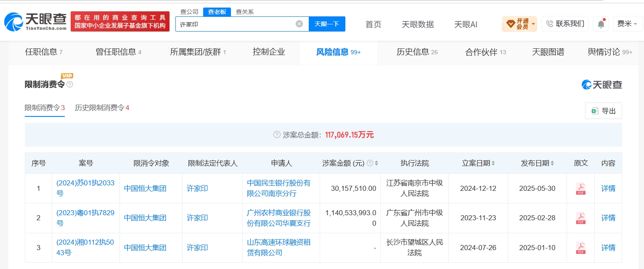Select 限制消费令 3 sub-tab
Image resolution: width=644 pixels, height=269 pixels.
(45, 108)
